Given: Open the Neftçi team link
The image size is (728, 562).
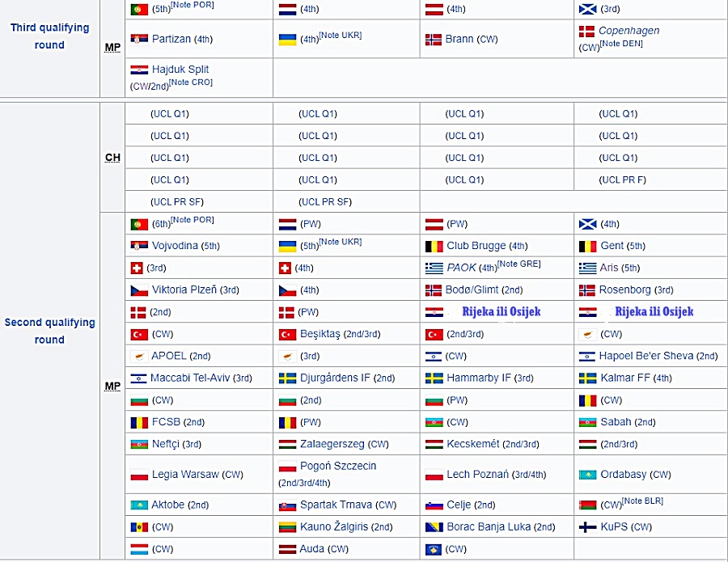Looking at the screenshot, I should 165,444.
